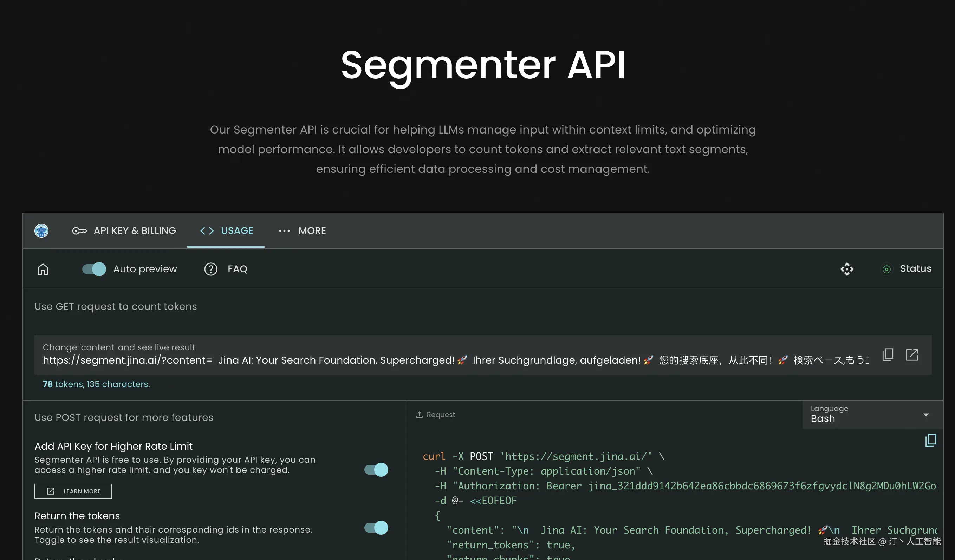Copy the curl code snippet

(x=930, y=440)
